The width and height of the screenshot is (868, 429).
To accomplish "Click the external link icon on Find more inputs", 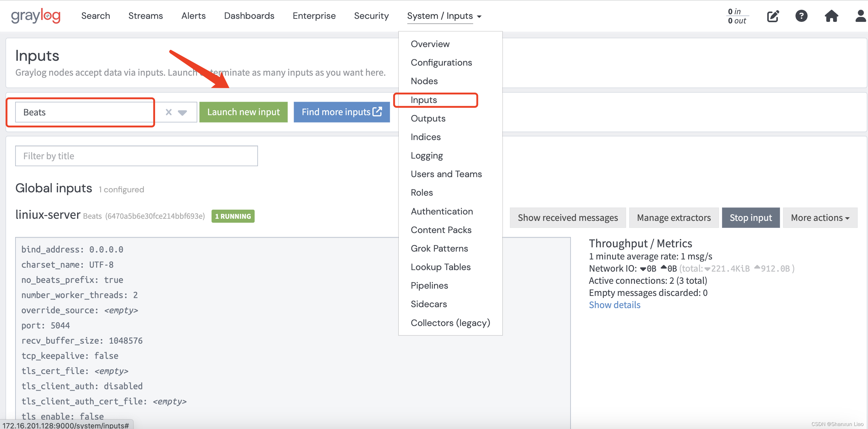I will 377,112.
